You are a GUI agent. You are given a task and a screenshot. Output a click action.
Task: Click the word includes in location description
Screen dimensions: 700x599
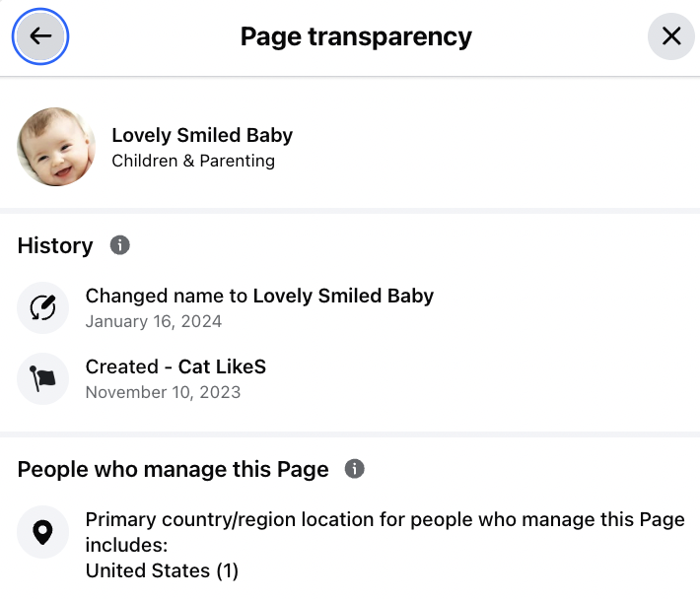click(x=126, y=545)
